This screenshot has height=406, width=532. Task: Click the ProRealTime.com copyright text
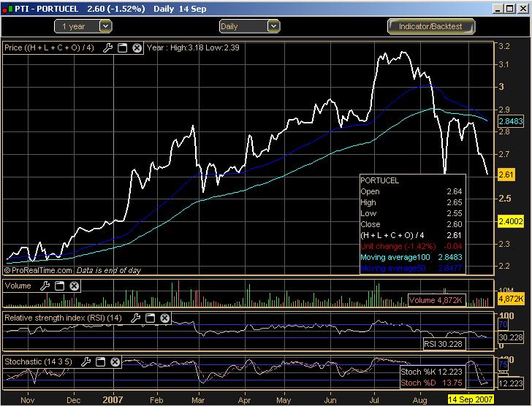click(x=38, y=270)
